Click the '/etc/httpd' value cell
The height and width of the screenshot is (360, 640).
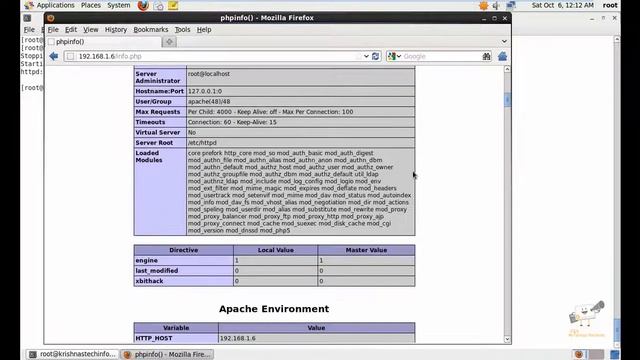coord(300,143)
